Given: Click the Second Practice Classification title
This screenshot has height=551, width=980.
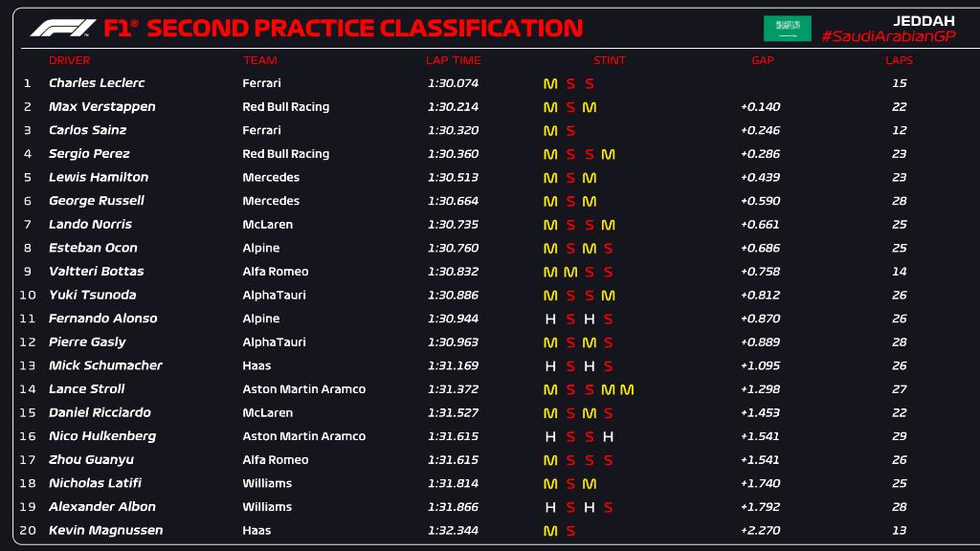Looking at the screenshot, I should point(365,29).
